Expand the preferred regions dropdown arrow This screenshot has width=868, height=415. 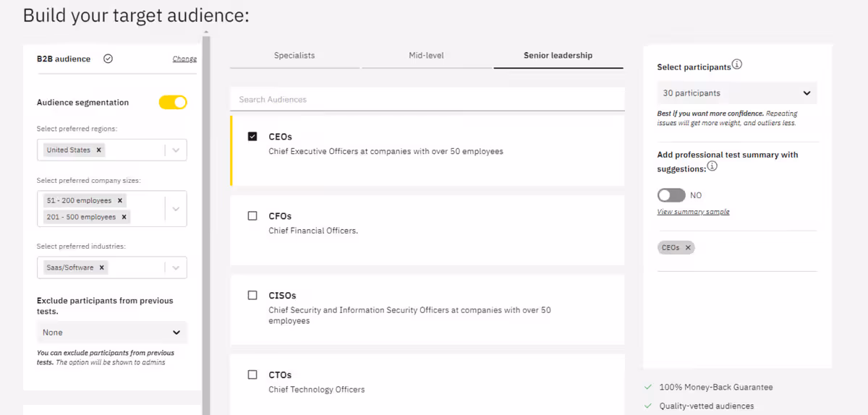point(176,150)
